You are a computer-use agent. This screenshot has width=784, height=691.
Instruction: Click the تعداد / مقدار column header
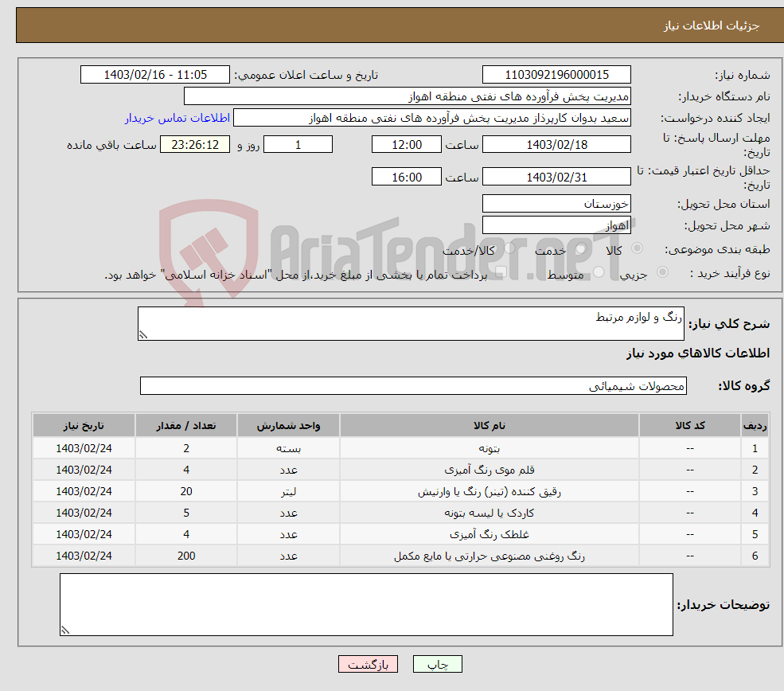click(x=186, y=425)
